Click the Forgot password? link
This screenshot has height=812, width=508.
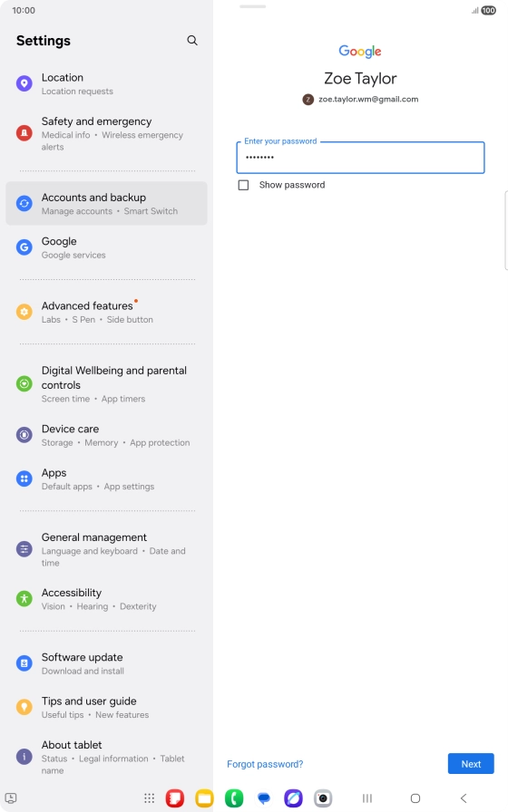[265, 764]
